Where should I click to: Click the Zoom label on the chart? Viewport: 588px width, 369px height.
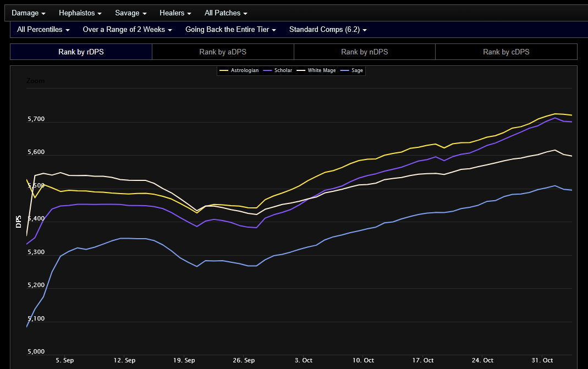[36, 81]
